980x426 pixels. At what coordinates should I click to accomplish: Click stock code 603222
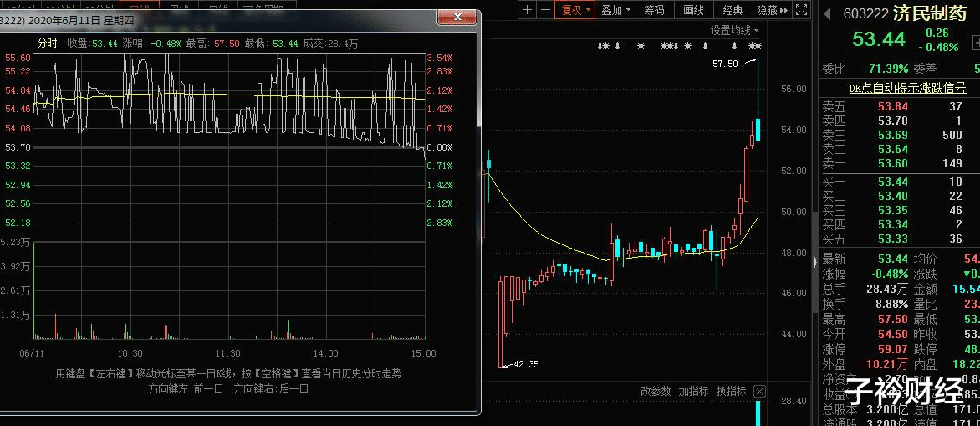[865, 13]
